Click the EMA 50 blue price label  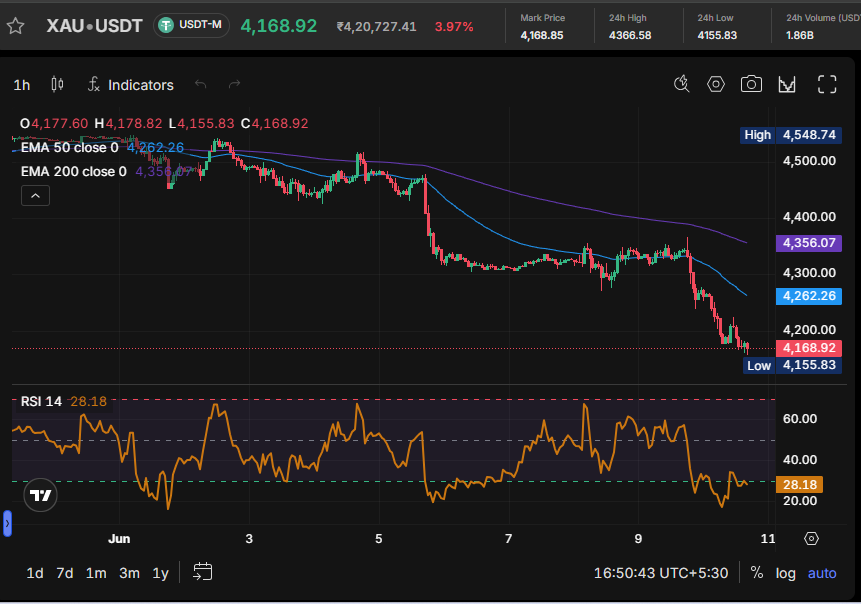tap(808, 296)
